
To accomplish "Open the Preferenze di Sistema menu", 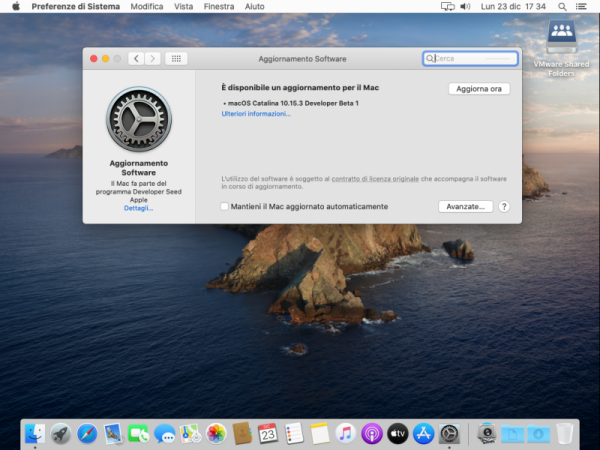I will pyautogui.click(x=75, y=7).
